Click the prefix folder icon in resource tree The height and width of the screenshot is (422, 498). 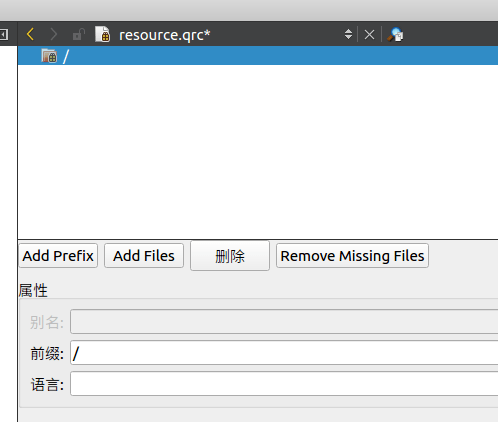coord(49,56)
